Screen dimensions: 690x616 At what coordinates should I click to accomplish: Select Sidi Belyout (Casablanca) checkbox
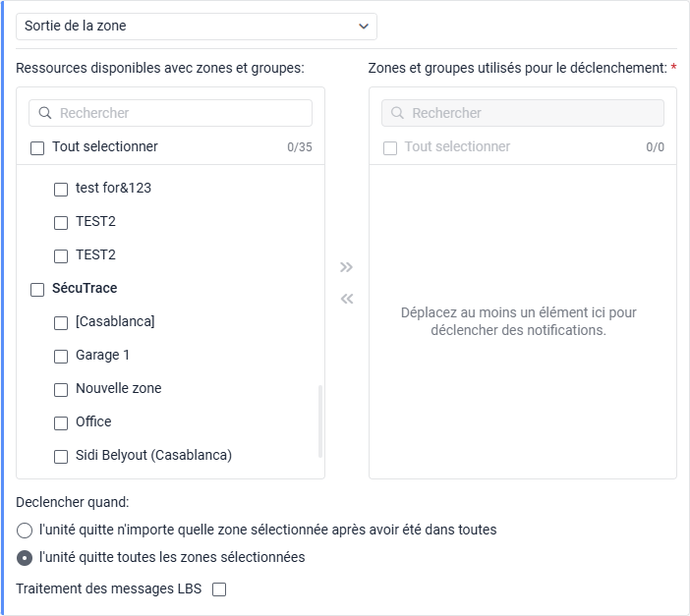click(61, 456)
